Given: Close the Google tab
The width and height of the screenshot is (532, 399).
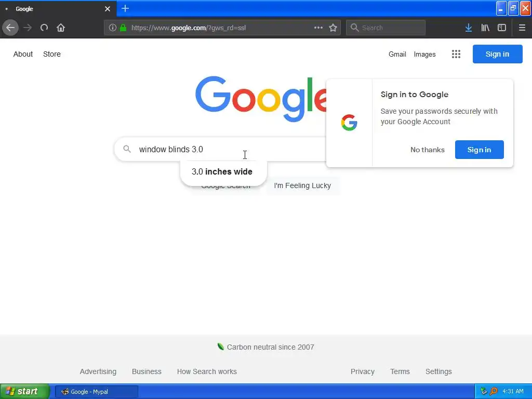Looking at the screenshot, I should click(x=108, y=9).
